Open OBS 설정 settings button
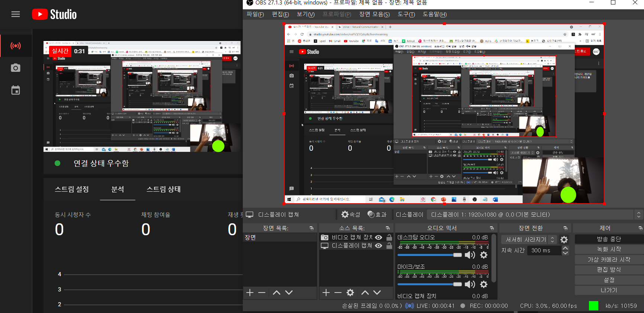 pyautogui.click(x=609, y=280)
